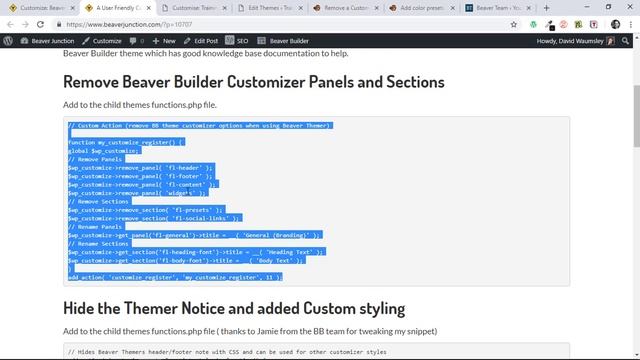Click the user avatar in admin bar
The height and width of the screenshot is (360, 640).
pyautogui.click(x=611, y=41)
